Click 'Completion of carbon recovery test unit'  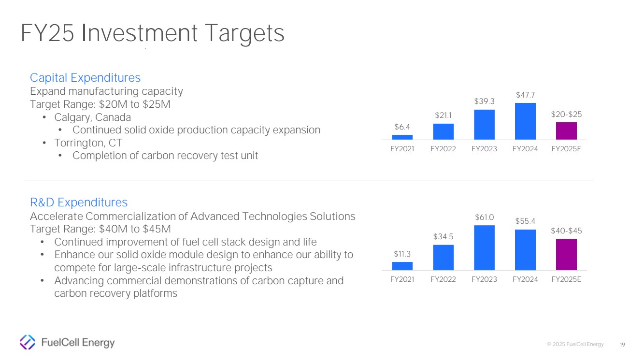coord(165,156)
